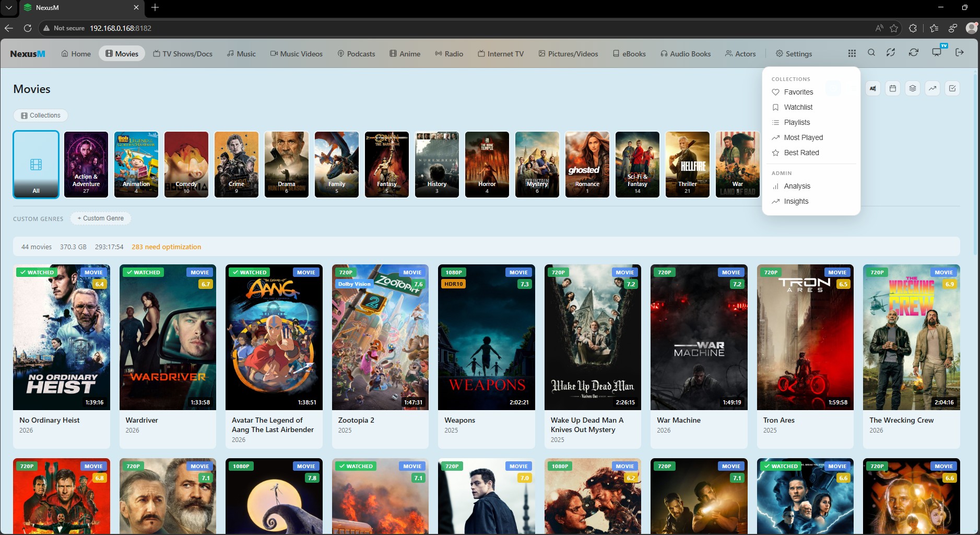This screenshot has height=535, width=980.
Task: Filter by the Comedy genre tile
Action: (x=186, y=165)
